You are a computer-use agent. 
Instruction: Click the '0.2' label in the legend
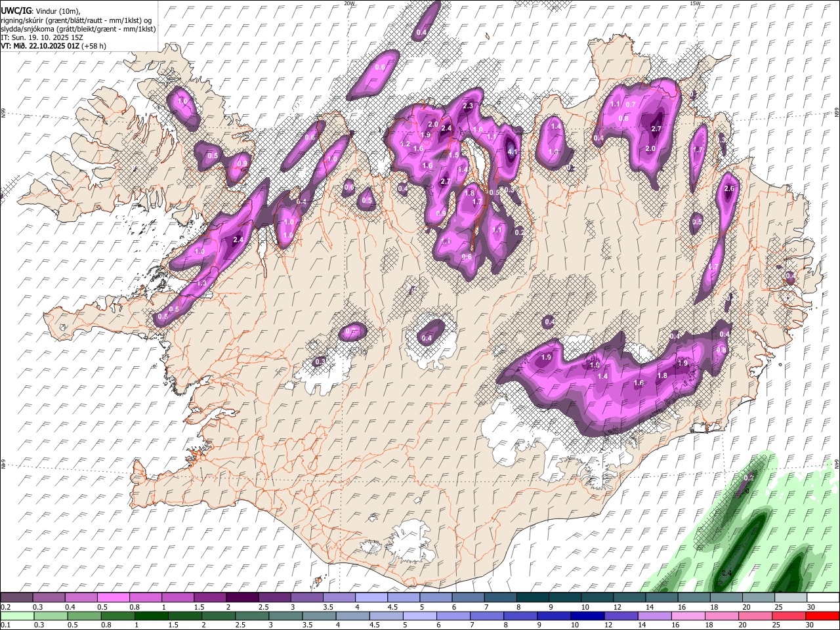pos(5,607)
